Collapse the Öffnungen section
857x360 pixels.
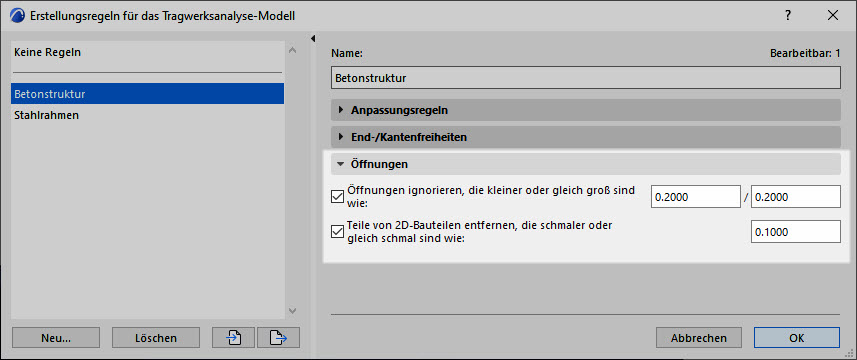[585, 164]
